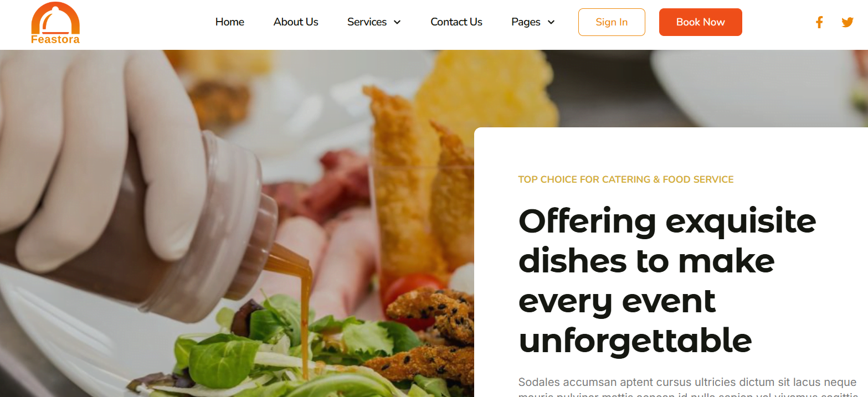Click the headline "Offering exquisite dishes"
The height and width of the screenshot is (397, 868).
pos(667,241)
